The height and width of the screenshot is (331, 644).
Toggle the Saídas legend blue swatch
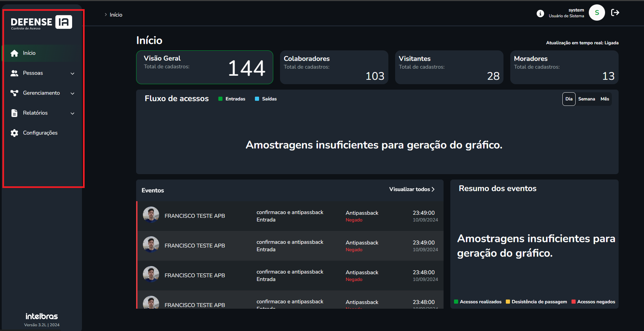(257, 99)
